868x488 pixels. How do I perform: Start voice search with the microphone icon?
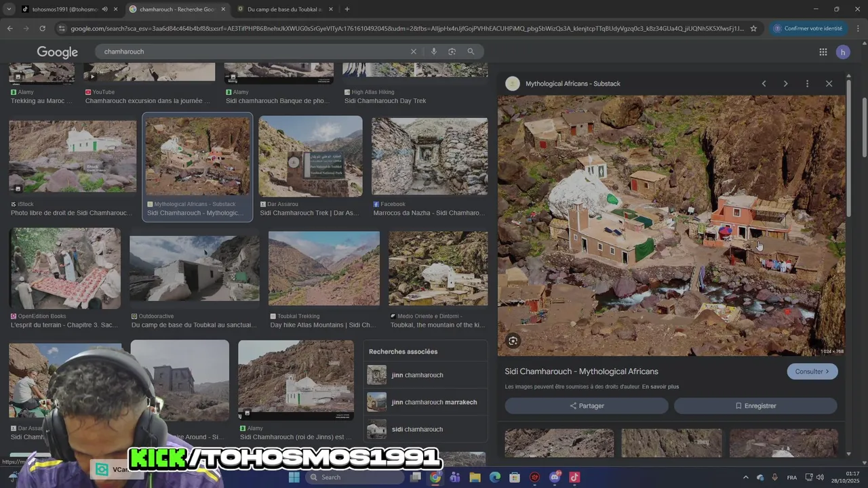(434, 52)
